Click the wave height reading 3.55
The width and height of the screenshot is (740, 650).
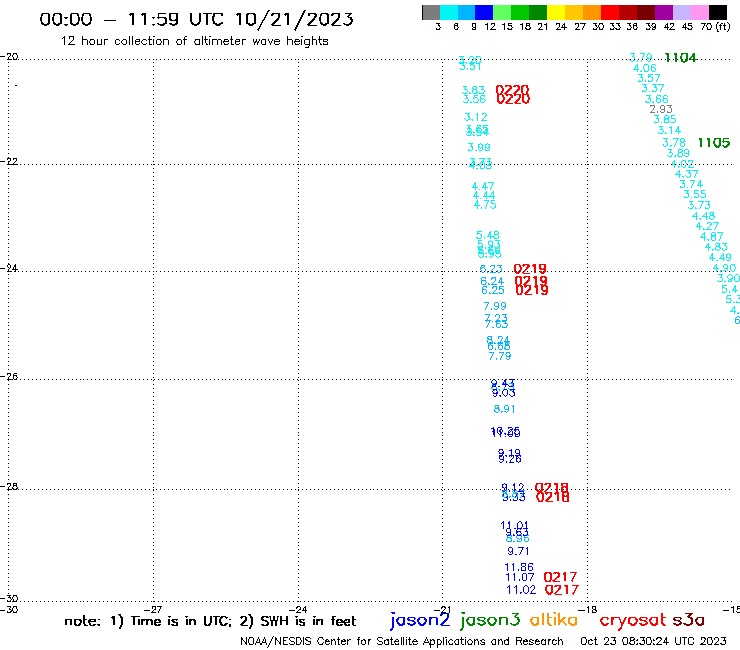click(x=695, y=194)
